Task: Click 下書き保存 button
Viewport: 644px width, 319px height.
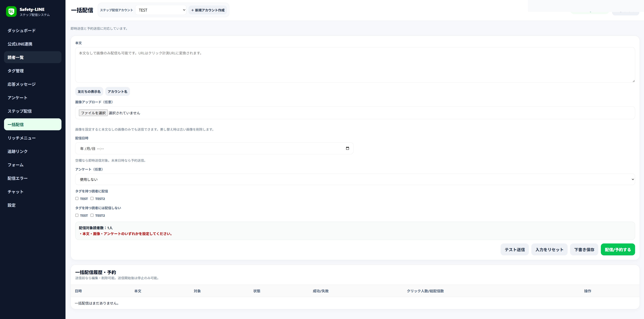Action: [584, 249]
